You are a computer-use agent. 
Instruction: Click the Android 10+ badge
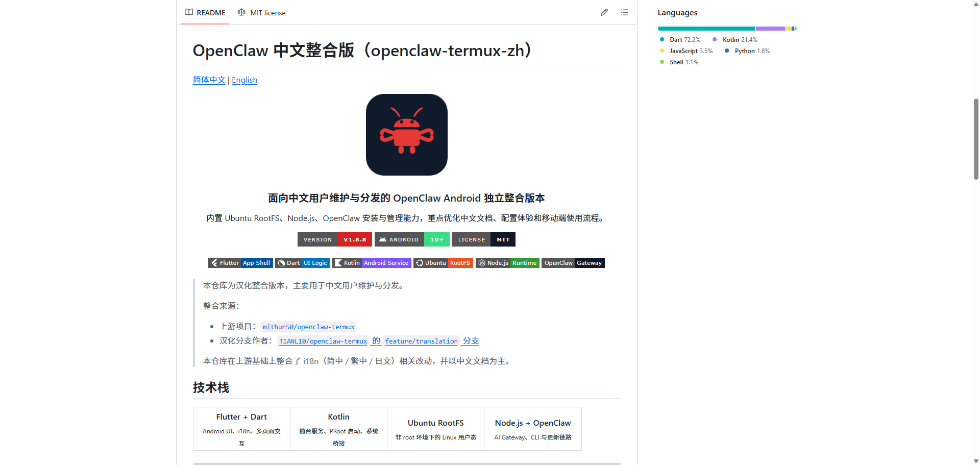coord(412,239)
